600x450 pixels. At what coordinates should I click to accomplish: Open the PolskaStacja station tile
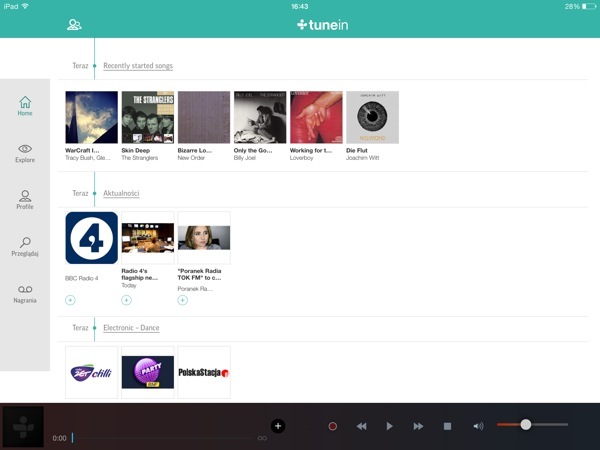click(204, 372)
